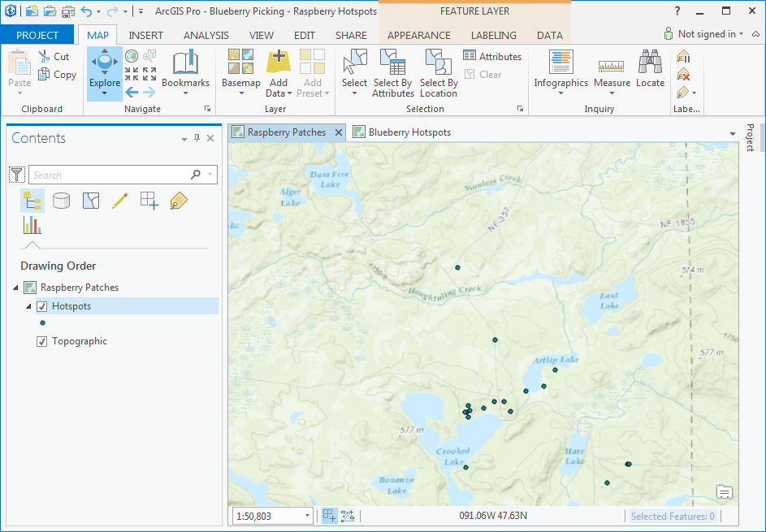This screenshot has height=532, width=766.
Task: Open the Basemap gallery
Action: point(240,71)
